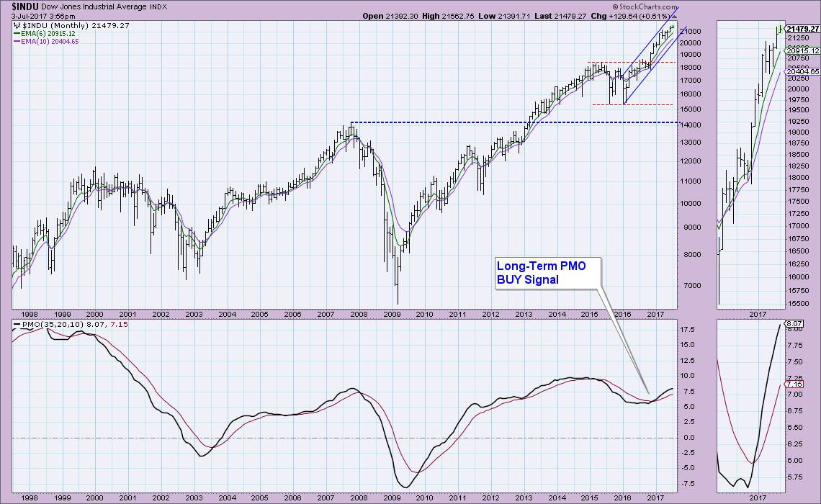Click the up-triangle next to Chg +0.61%

[x=674, y=17]
